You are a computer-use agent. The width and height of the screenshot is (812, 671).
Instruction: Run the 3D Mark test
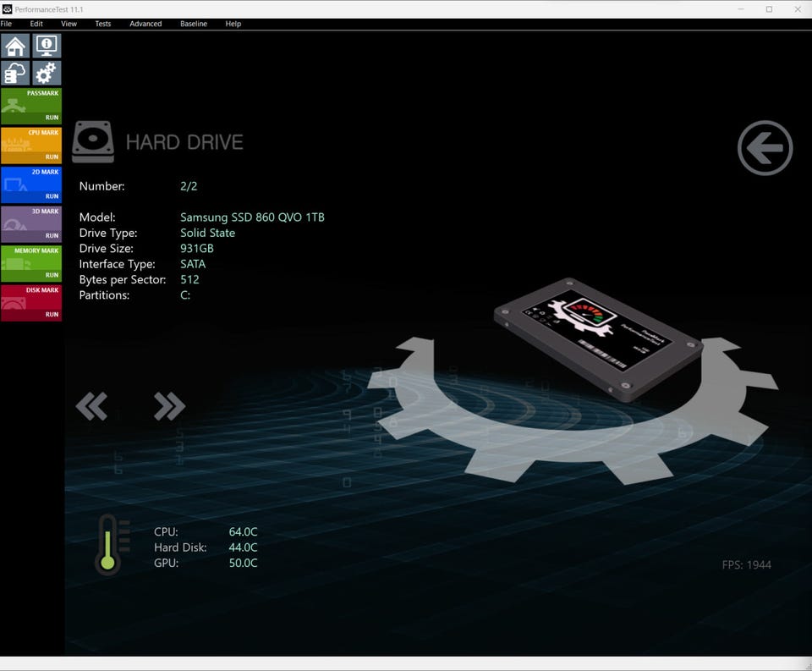[31, 224]
